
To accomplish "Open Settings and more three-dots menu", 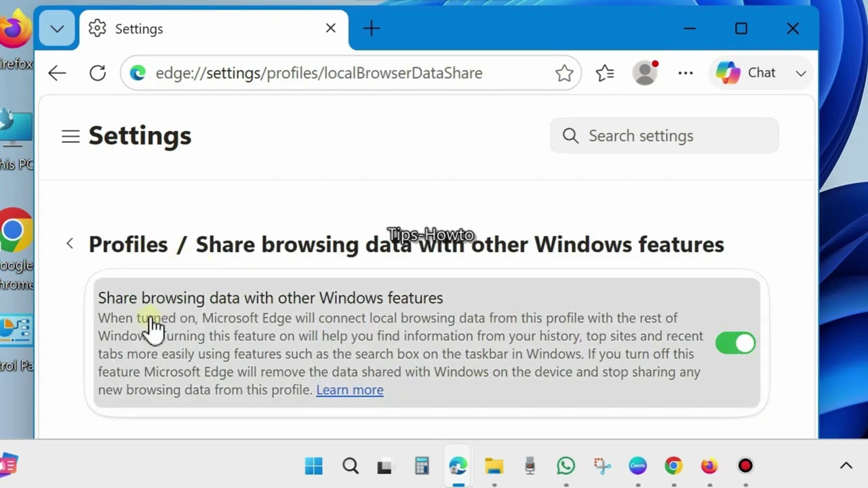I will click(686, 73).
